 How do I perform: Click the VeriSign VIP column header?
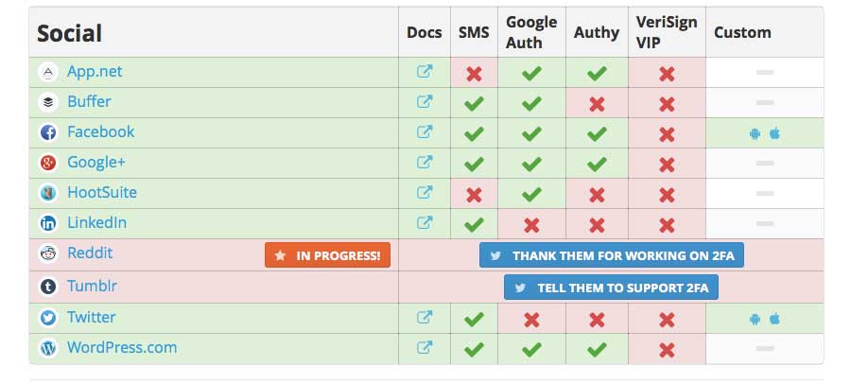point(667,32)
